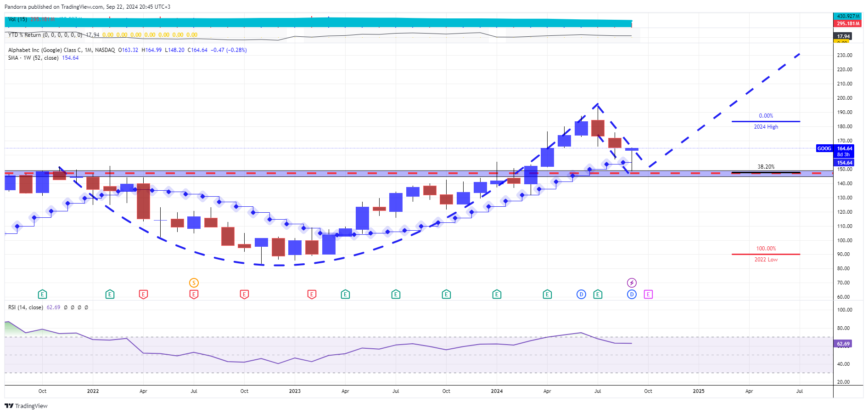
Task: Select the close value C164.64 in the legend
Action: (197, 50)
